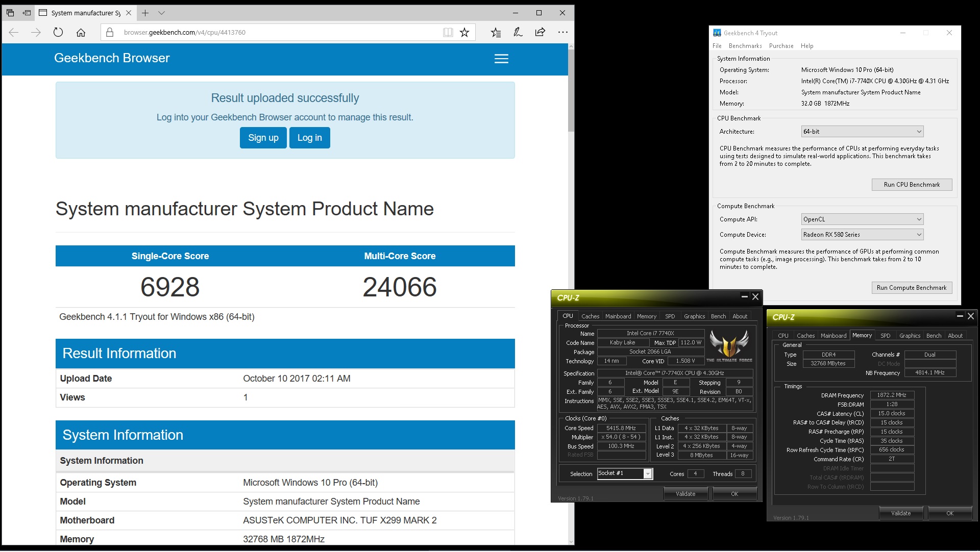Add page to favorites star
Image resolution: width=980 pixels, height=552 pixels.
point(464,32)
